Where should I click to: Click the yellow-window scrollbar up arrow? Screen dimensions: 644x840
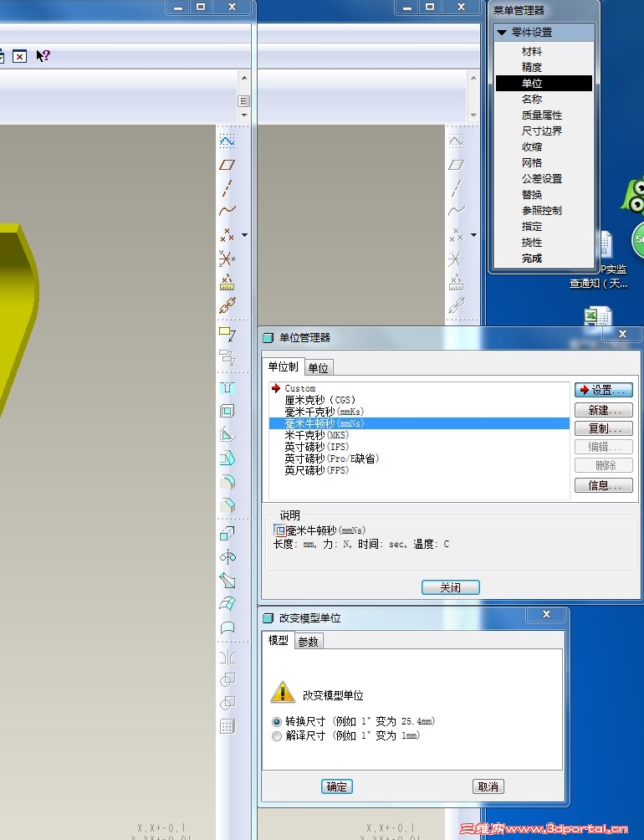click(x=244, y=78)
